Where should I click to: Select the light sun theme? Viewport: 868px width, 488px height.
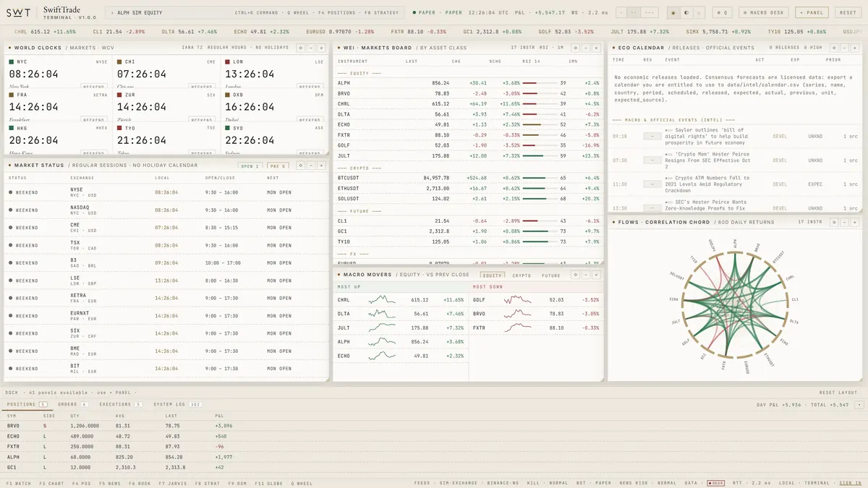click(x=674, y=12)
